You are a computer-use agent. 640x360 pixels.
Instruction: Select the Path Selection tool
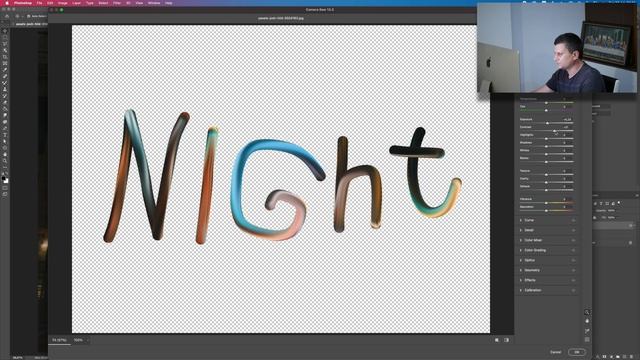[5, 142]
